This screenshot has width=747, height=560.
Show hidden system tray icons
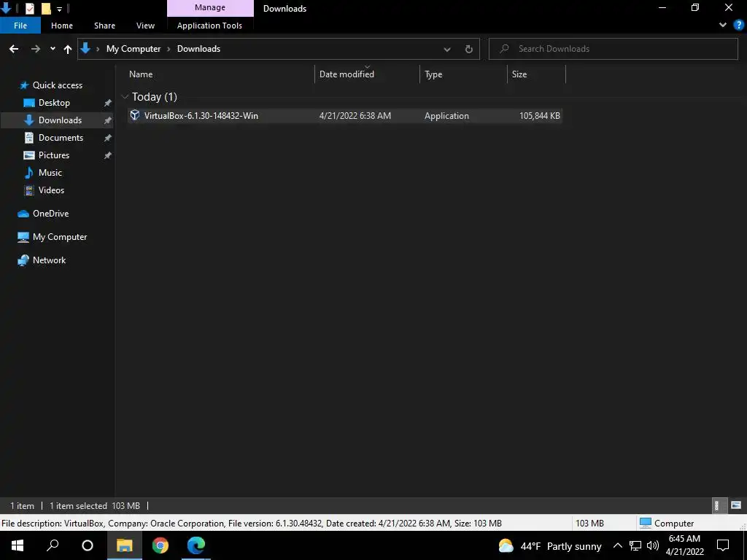point(617,545)
